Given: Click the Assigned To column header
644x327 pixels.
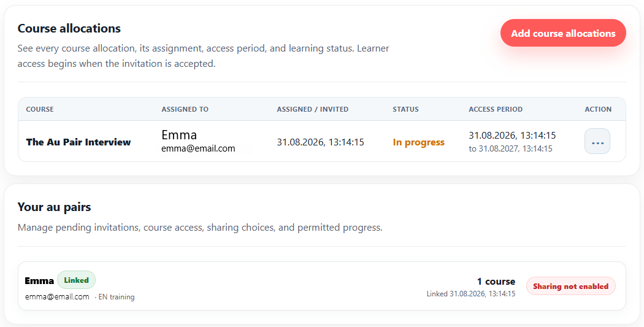Looking at the screenshot, I should 185,109.
